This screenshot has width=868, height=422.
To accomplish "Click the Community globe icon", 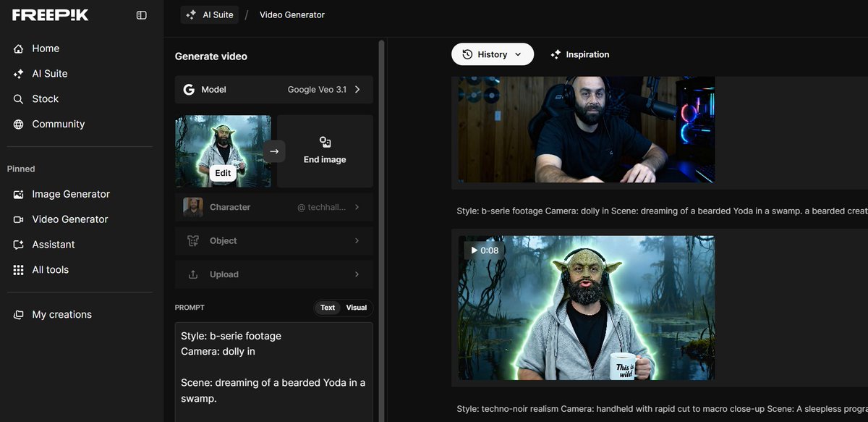I will (x=19, y=125).
